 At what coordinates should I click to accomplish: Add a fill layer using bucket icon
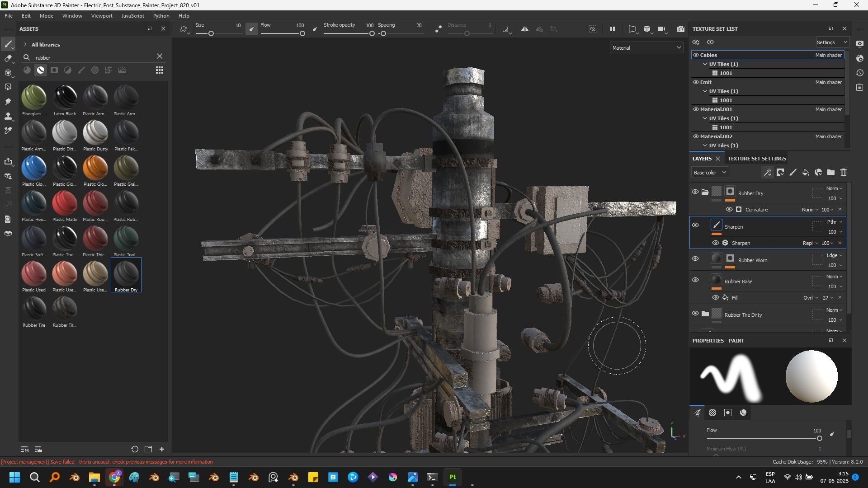coord(805,172)
